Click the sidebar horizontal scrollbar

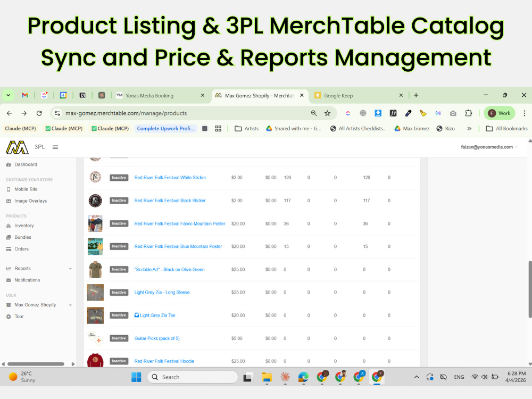[x=36, y=364]
